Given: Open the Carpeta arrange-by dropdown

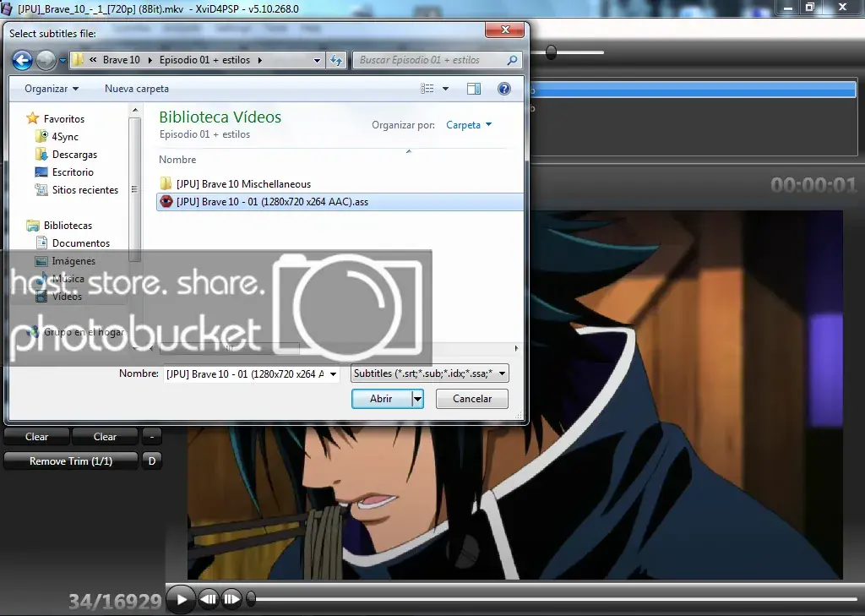Looking at the screenshot, I should coord(468,125).
